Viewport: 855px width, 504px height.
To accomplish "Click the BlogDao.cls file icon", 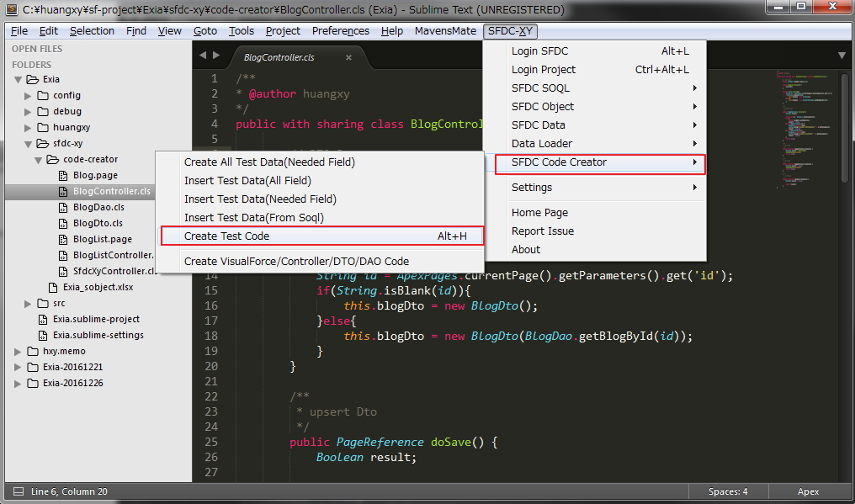I will (x=63, y=207).
